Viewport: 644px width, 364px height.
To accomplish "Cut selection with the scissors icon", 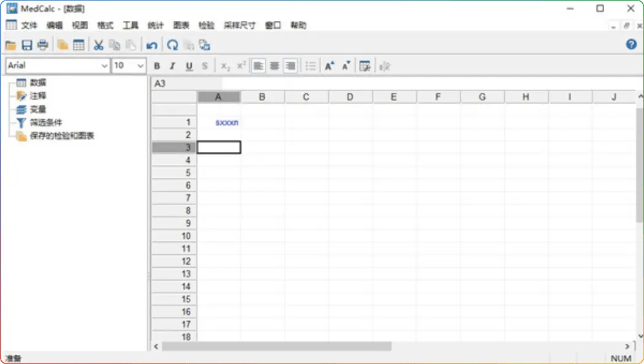I will click(98, 45).
